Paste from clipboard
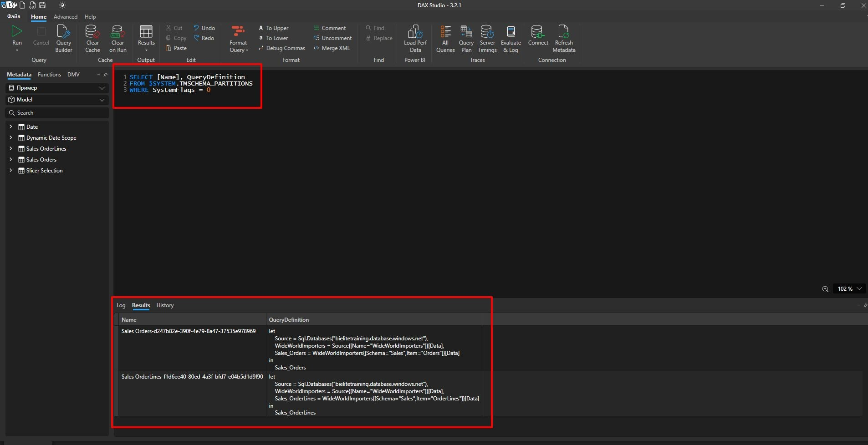Viewport: 868px width, 445px height. (176, 48)
